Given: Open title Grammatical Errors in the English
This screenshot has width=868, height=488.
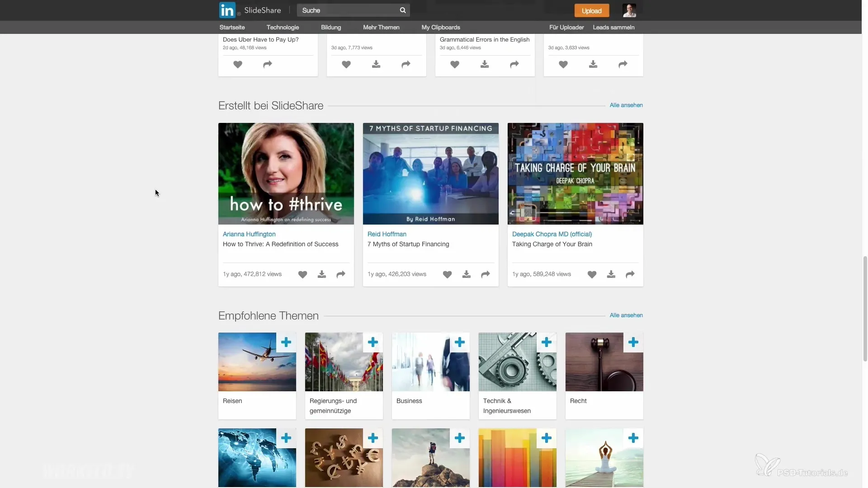Looking at the screenshot, I should pos(485,40).
